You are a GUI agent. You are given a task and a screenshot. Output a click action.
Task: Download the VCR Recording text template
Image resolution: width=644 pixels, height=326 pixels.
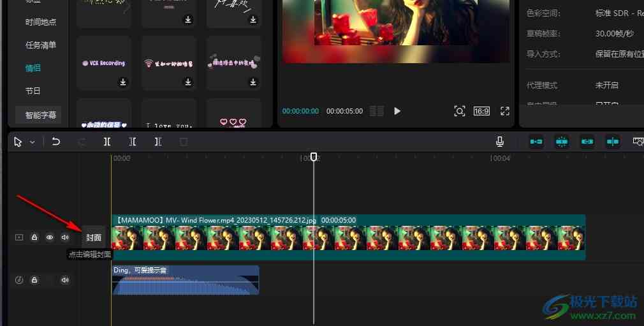pyautogui.click(x=123, y=82)
